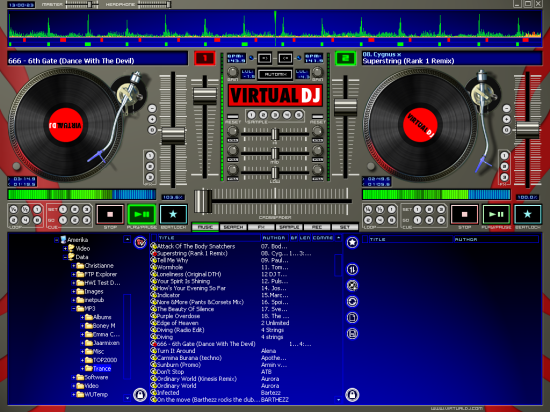Click right deck pitch plus button
This screenshot has width=550, height=412.
tap(507, 119)
